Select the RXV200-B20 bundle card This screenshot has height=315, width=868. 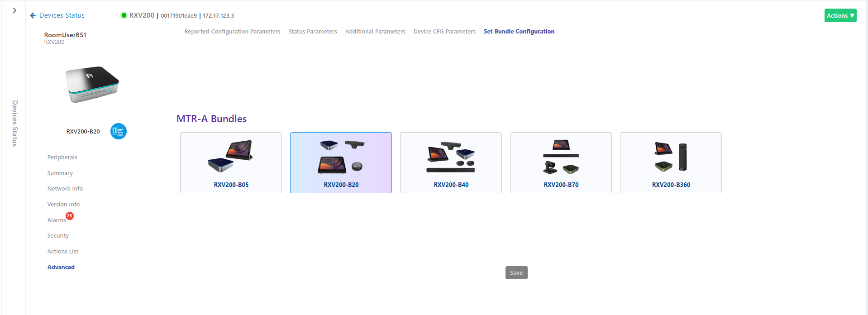[x=341, y=162]
